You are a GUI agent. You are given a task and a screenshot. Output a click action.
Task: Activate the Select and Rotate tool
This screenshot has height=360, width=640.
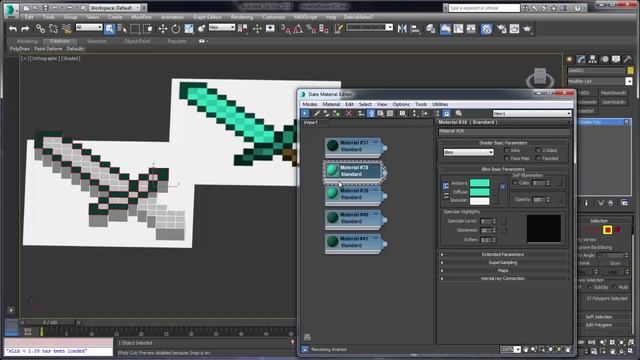pyautogui.click(x=176, y=29)
